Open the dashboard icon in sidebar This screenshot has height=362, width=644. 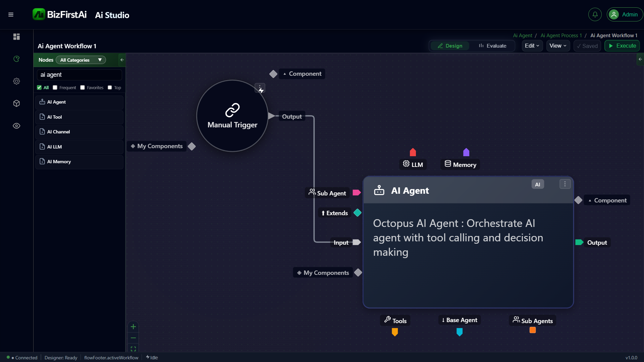[x=16, y=37]
